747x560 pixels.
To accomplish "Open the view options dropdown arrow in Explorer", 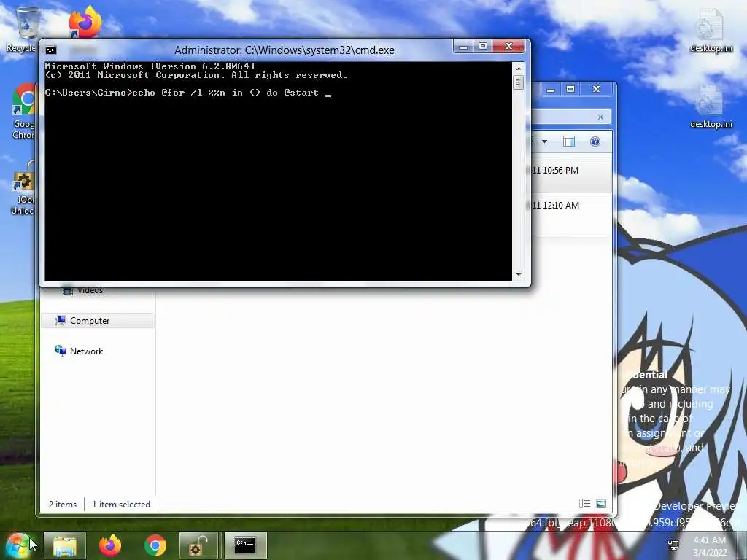I will tap(544, 141).
